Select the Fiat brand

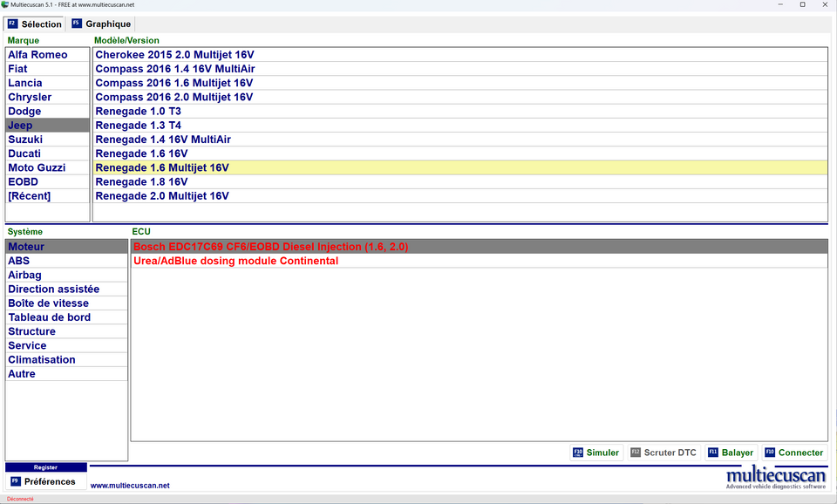pos(47,69)
